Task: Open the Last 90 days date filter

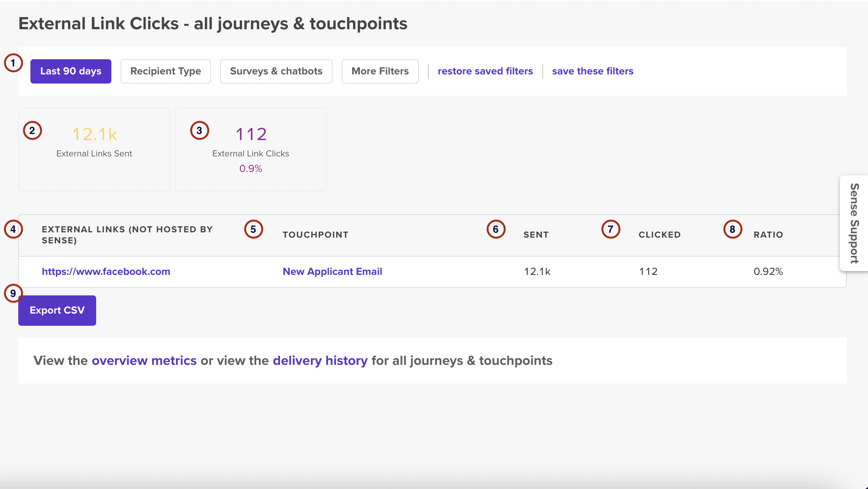Action: coord(71,71)
